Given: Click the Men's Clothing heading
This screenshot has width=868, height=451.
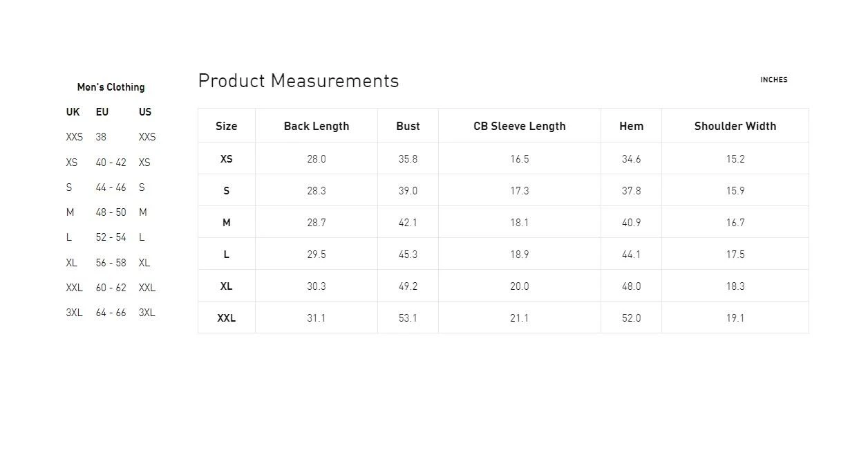Looking at the screenshot, I should 111,87.
